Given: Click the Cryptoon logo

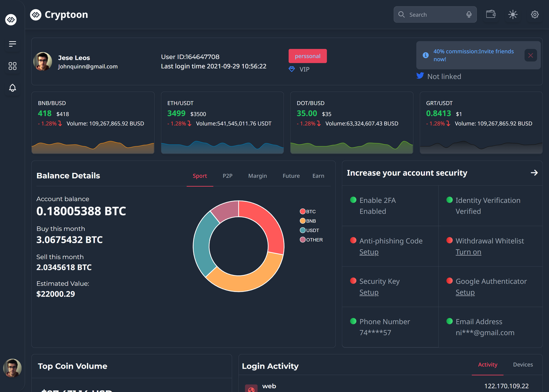Looking at the screenshot, I should pos(59,14).
